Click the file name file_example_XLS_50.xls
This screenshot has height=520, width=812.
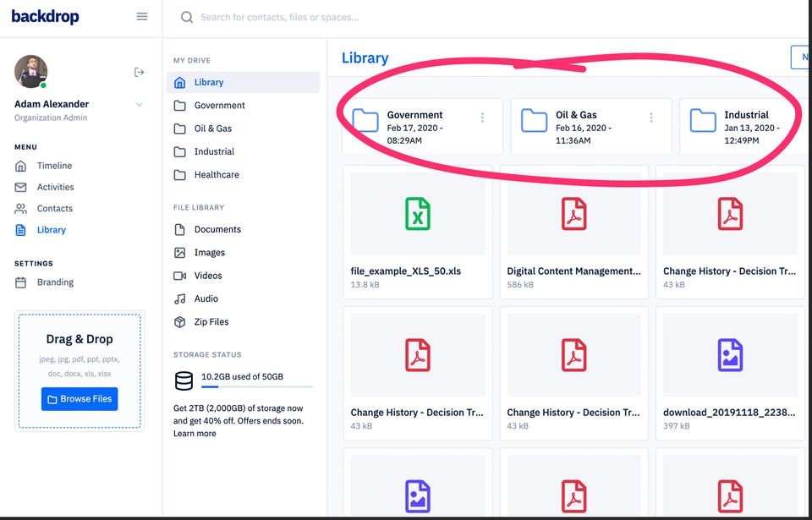tap(405, 271)
